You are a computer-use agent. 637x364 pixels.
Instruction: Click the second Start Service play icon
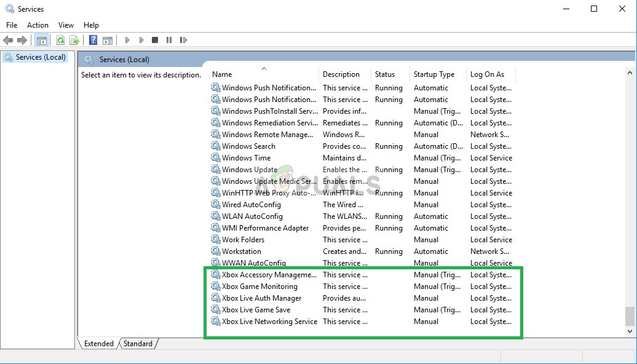[x=141, y=40]
